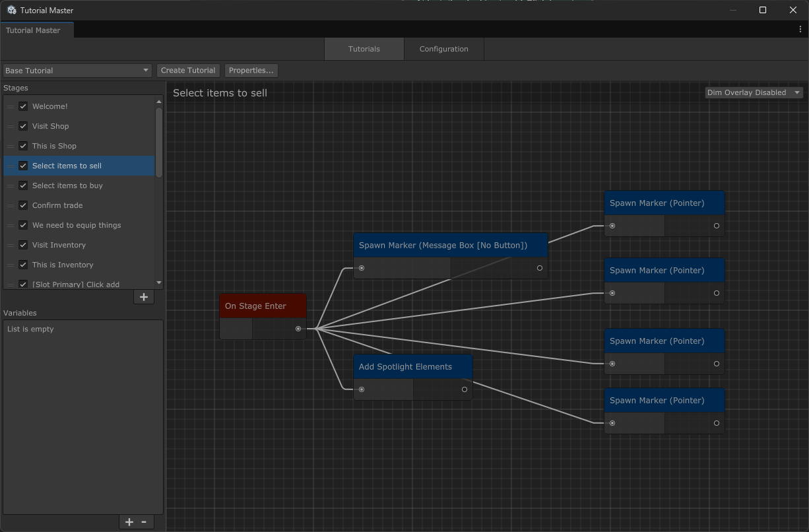809x532 pixels.
Task: Open the window's three-dot options menu
Action: coord(800,30)
